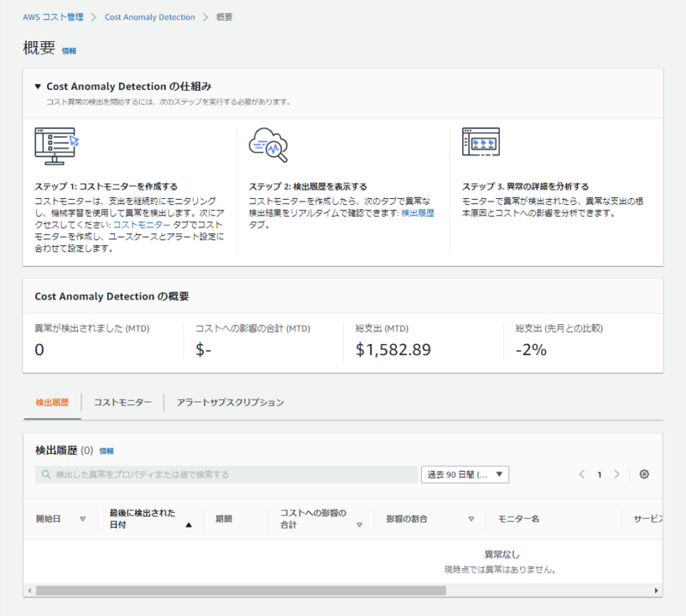Click the 期間 column header

point(224,519)
